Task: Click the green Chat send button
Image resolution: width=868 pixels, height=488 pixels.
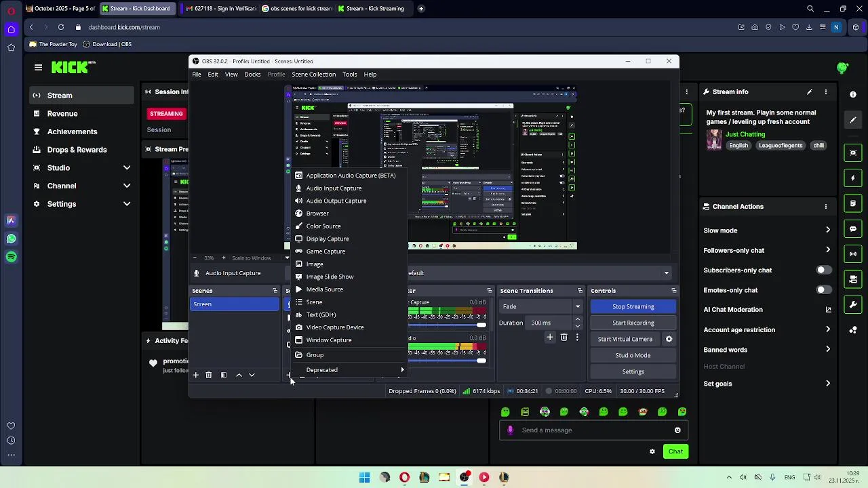Action: point(675,451)
